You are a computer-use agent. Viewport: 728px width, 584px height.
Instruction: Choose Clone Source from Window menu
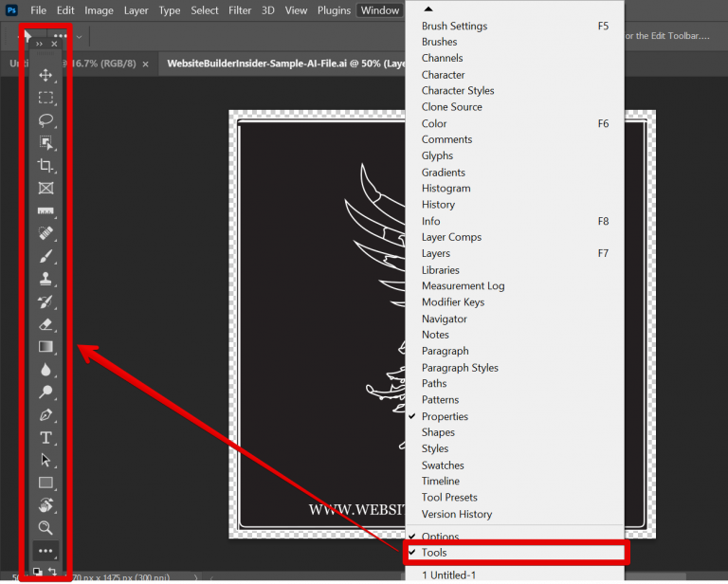pyautogui.click(x=515, y=107)
